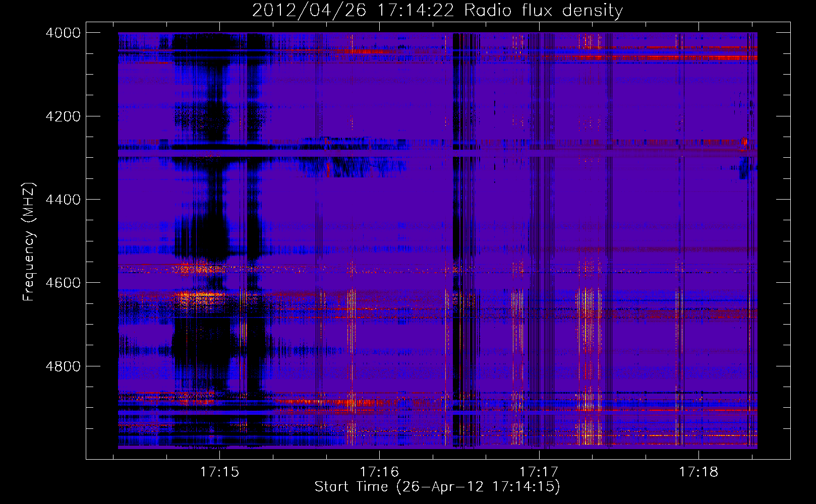
Task: Click the "Start Time (26-Apr-12 17:14:15)" label
Action: coord(437,487)
